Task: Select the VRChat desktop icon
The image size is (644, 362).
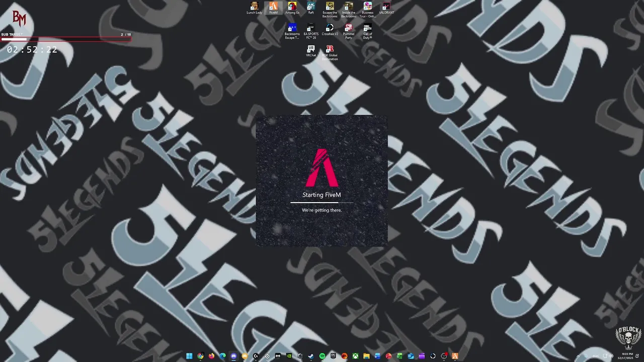Action: 311,51
